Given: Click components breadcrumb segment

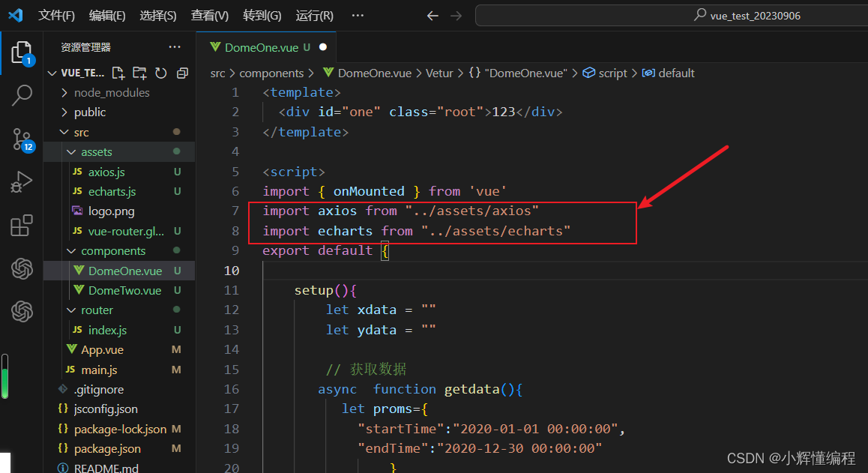Looking at the screenshot, I should [x=271, y=73].
